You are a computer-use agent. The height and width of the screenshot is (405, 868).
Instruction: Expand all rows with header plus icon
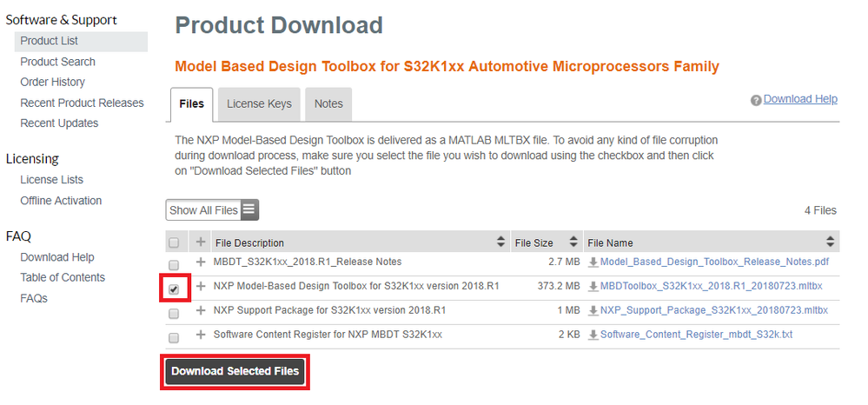click(x=201, y=242)
